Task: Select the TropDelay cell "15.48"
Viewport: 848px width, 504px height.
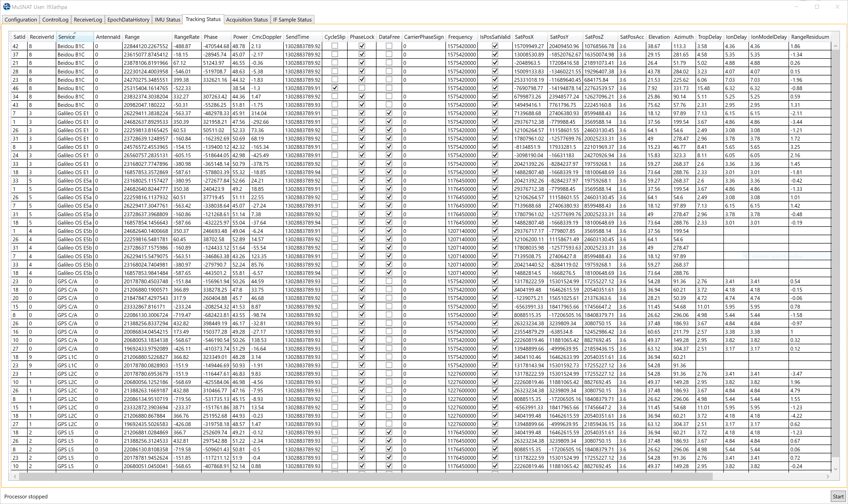Action: pyautogui.click(x=709, y=88)
